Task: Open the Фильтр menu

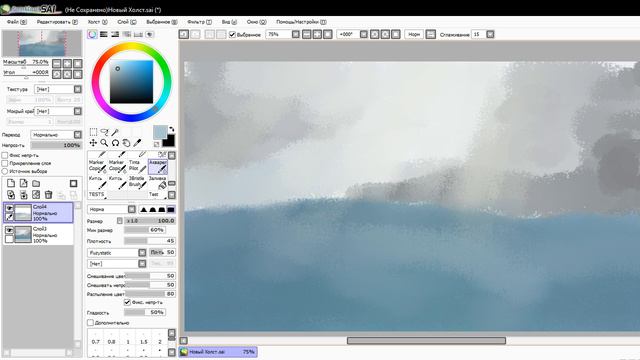Action: 199,22
